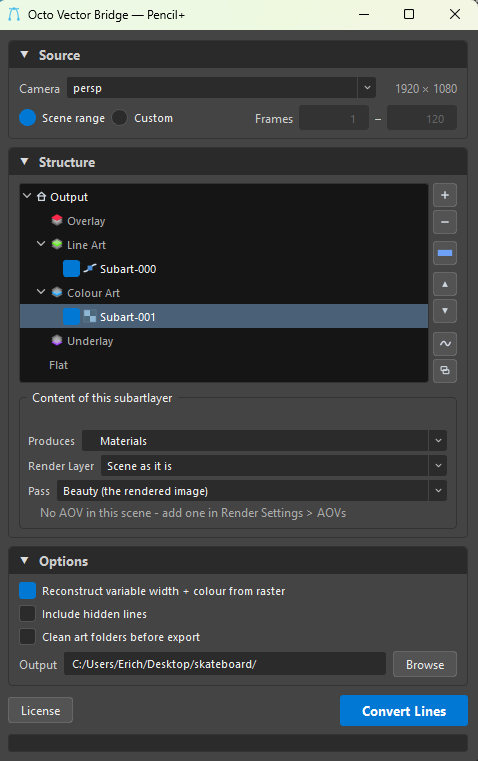The width and height of the screenshot is (478, 761).
Task: Click the plus add button in Structure
Action: [x=445, y=195]
